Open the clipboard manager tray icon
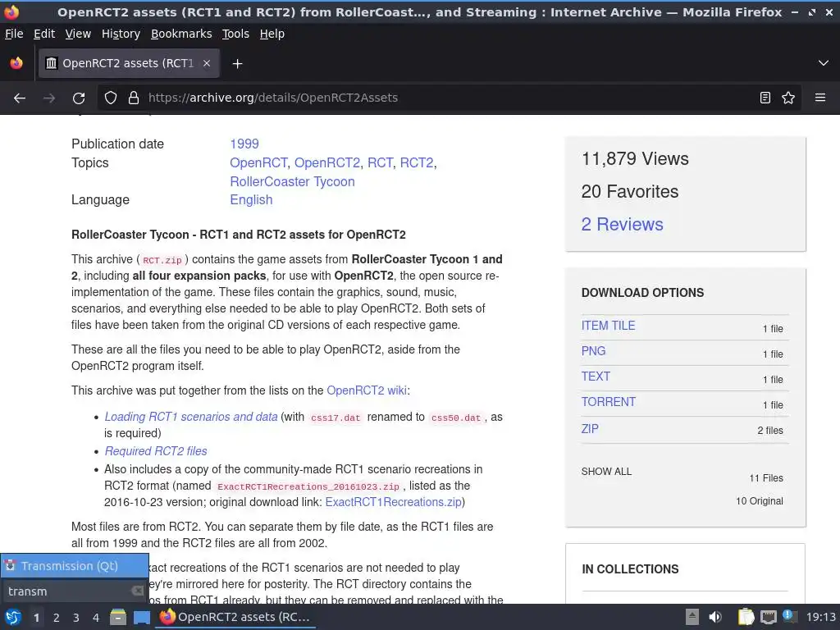This screenshot has width=840, height=630. (x=746, y=617)
